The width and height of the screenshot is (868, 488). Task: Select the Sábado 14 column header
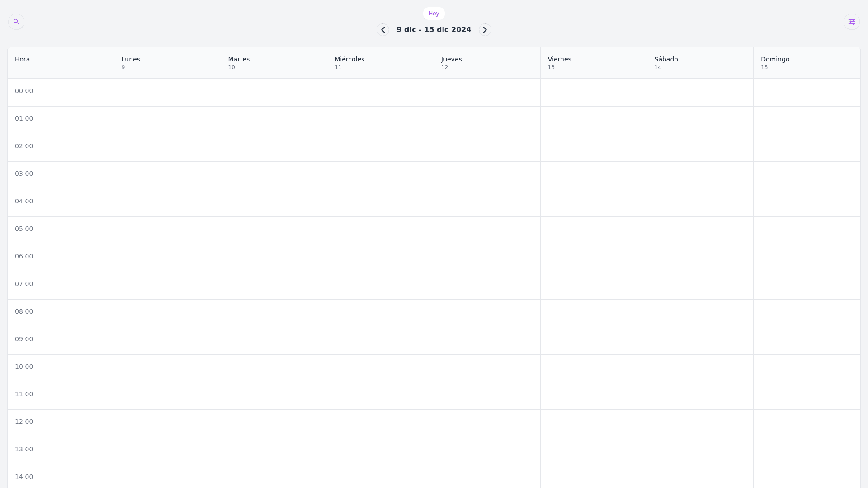700,63
